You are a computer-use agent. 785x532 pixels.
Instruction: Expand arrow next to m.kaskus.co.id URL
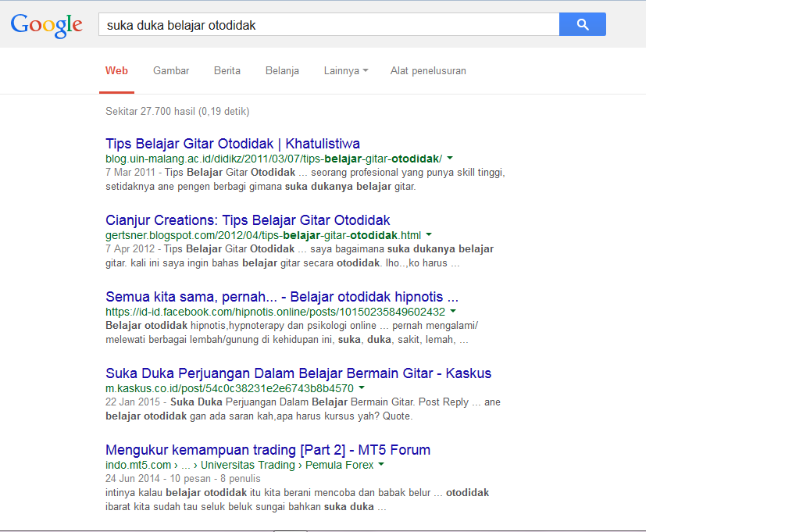[362, 388]
